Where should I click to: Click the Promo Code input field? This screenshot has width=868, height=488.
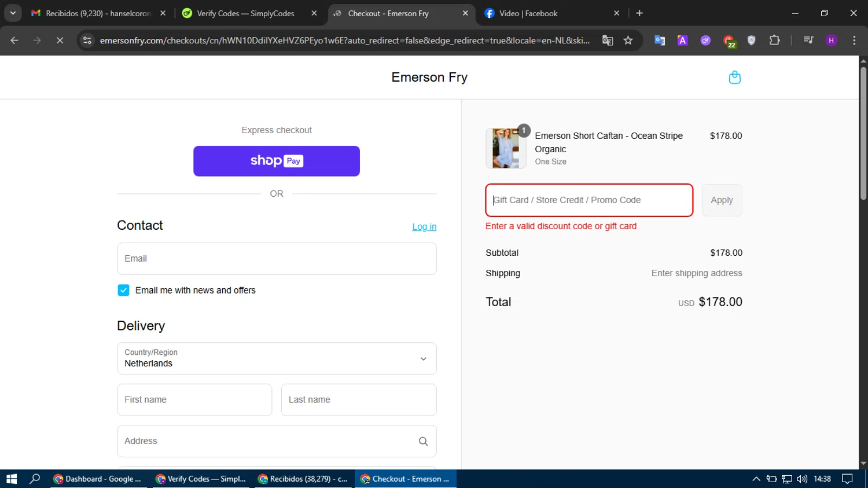(589, 200)
